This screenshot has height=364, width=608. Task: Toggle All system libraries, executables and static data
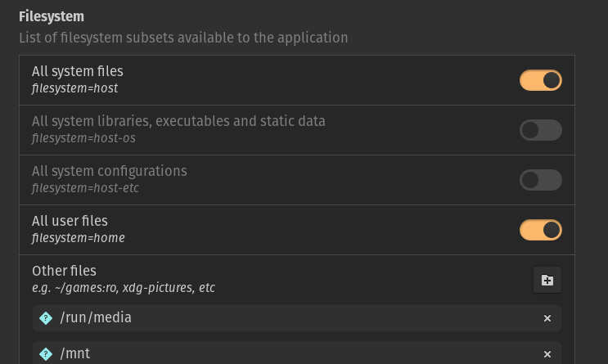540,130
